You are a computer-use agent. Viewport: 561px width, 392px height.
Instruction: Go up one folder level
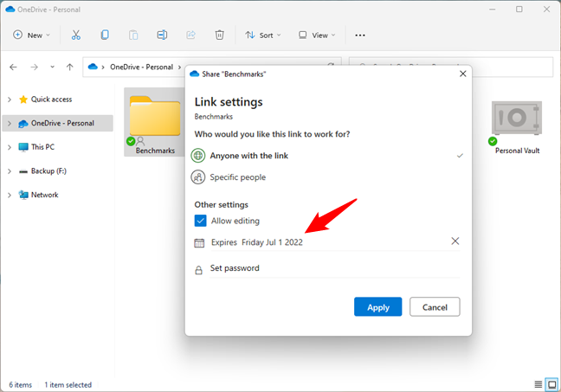(70, 67)
